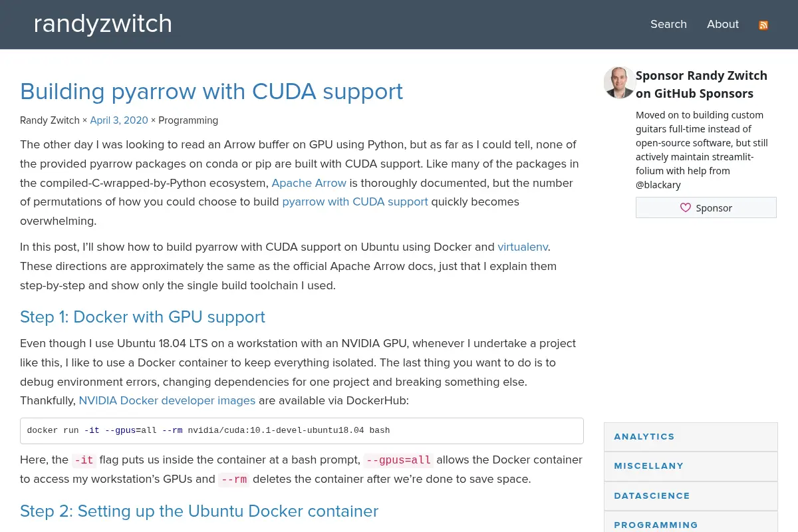Image resolution: width=798 pixels, height=532 pixels.
Task: Click Randy Zwitch's avatar photo
Action: pyautogui.click(x=619, y=82)
